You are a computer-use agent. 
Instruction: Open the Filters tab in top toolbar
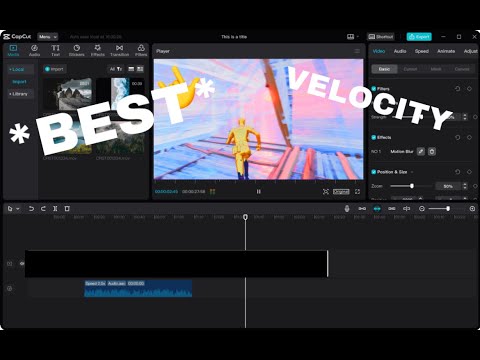pos(141,50)
